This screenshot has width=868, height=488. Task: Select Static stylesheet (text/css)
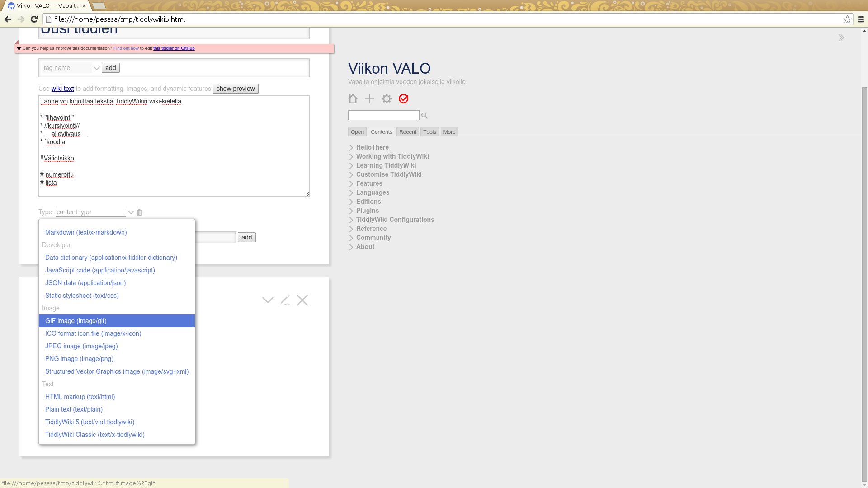117,296
